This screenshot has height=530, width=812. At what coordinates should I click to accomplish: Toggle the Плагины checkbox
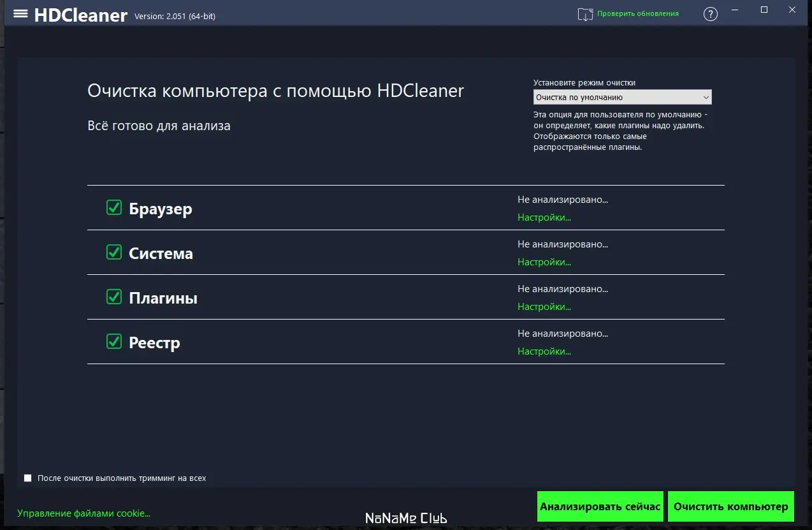pyautogui.click(x=114, y=297)
